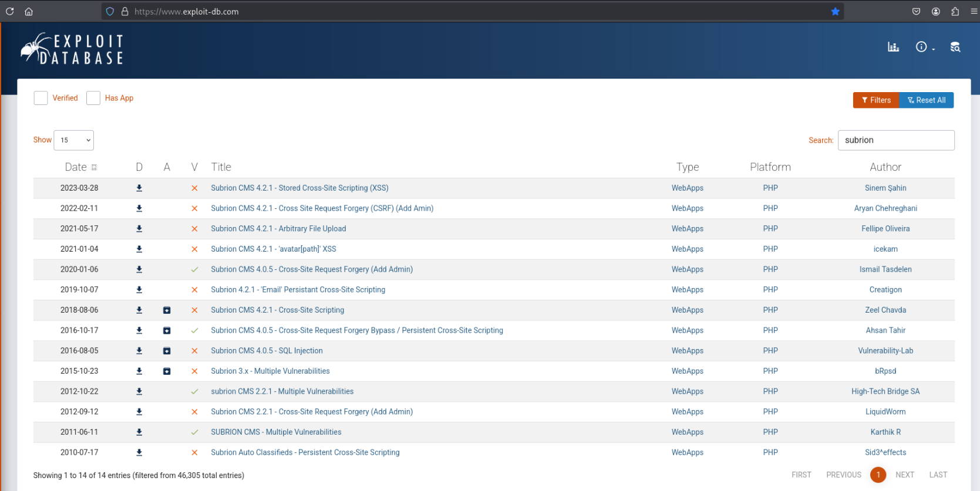Open the browser extensions puzzle icon
Screen dimensions: 980x491
pos(955,11)
